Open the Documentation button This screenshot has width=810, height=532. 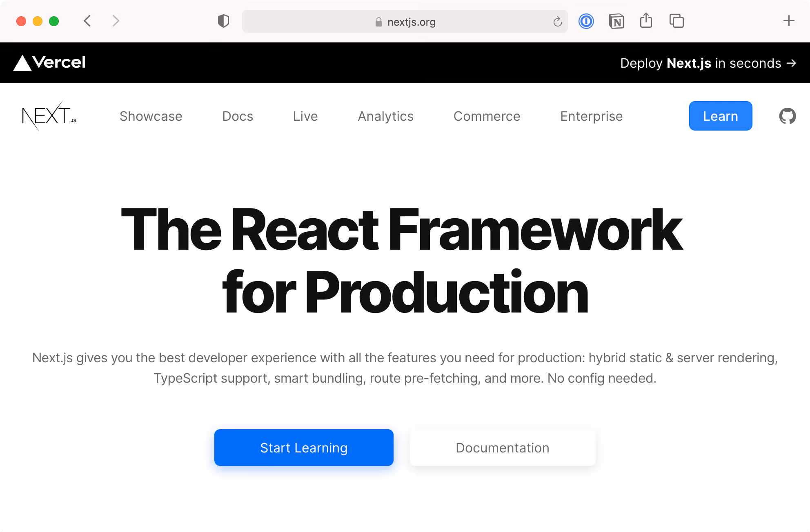click(x=502, y=448)
